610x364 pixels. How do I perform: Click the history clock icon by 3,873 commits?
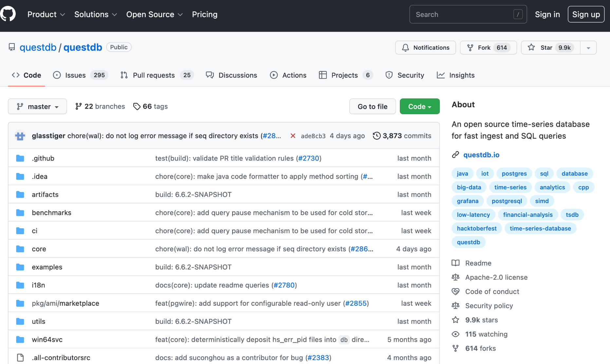tap(377, 136)
